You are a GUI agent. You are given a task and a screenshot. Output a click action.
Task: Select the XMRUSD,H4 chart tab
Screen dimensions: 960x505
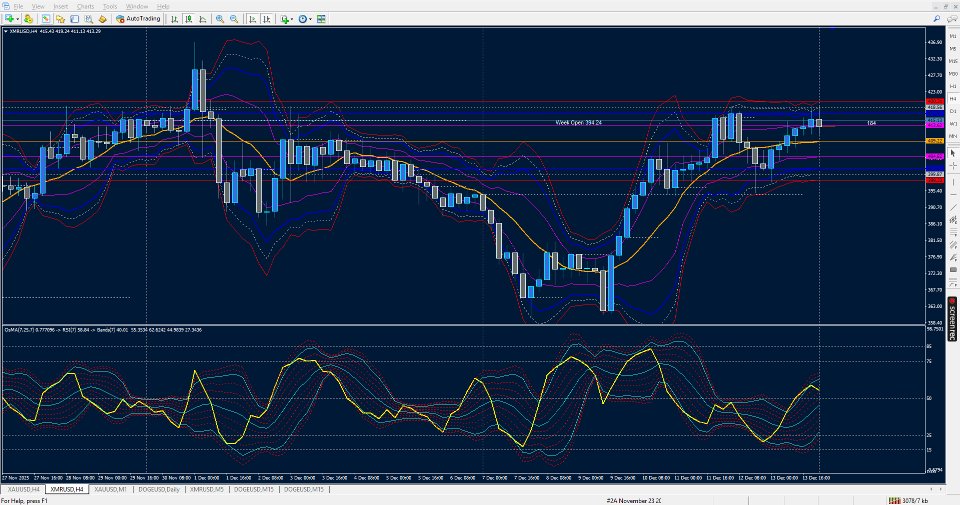pos(67,489)
